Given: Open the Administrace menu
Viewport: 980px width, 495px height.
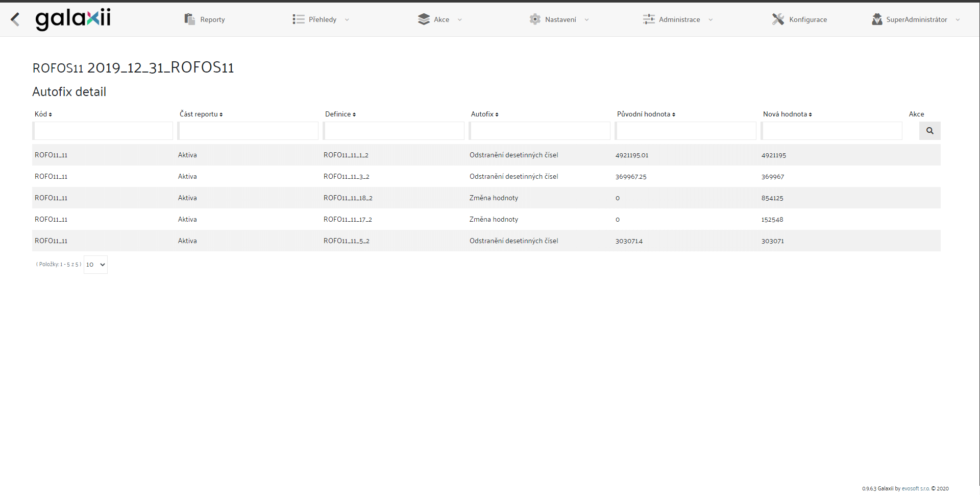Looking at the screenshot, I should (x=678, y=19).
